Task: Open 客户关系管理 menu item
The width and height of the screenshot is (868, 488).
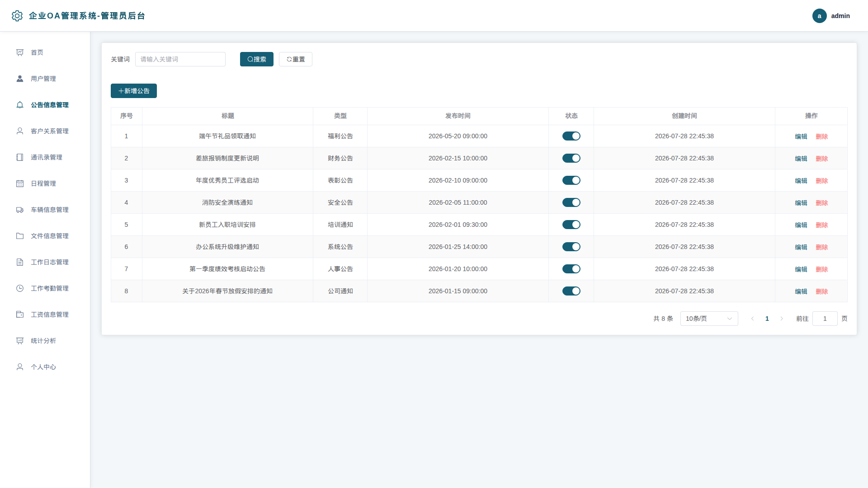Action: point(45,131)
